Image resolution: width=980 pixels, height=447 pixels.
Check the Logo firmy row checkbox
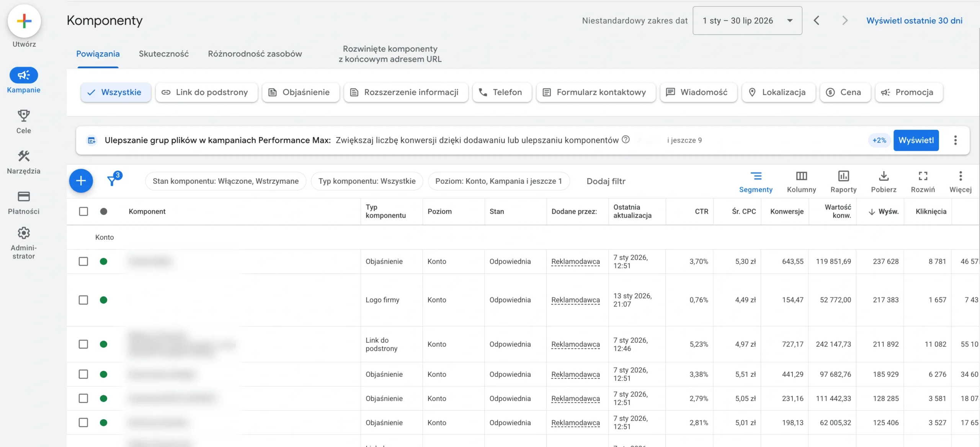[x=83, y=300]
